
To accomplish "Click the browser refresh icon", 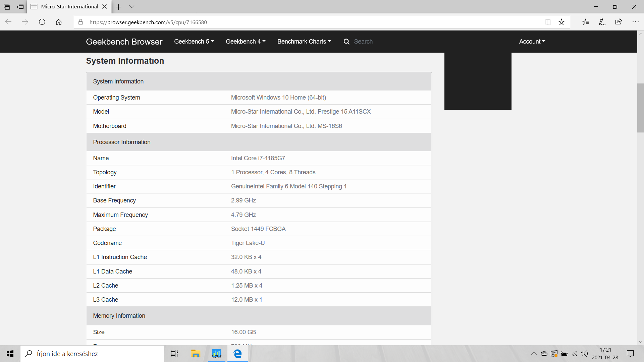I will point(42,22).
